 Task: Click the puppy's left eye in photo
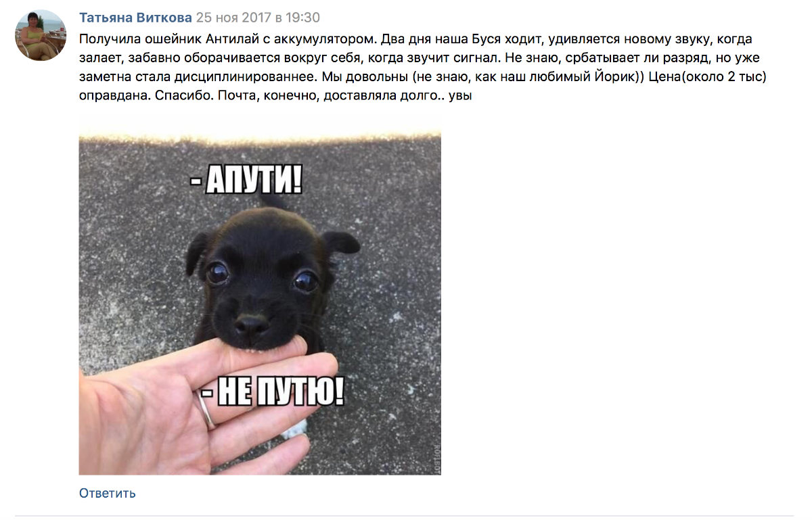(219, 272)
